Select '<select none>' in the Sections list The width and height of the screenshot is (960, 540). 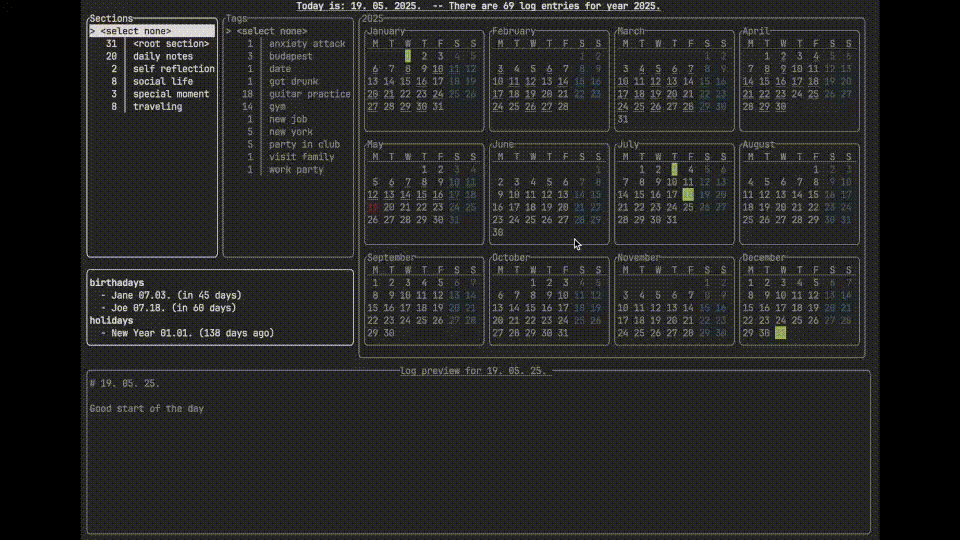(142, 31)
